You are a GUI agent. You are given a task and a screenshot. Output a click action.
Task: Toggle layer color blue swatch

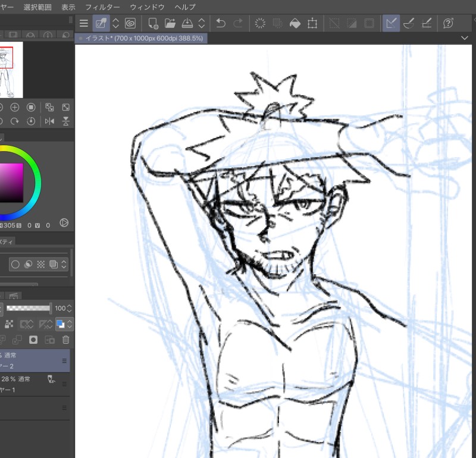61,324
